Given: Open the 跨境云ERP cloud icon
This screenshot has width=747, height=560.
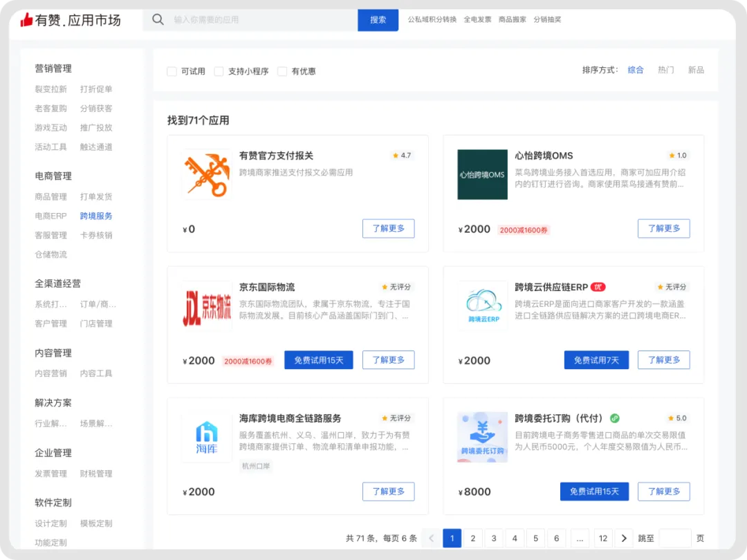Looking at the screenshot, I should click(x=482, y=306).
